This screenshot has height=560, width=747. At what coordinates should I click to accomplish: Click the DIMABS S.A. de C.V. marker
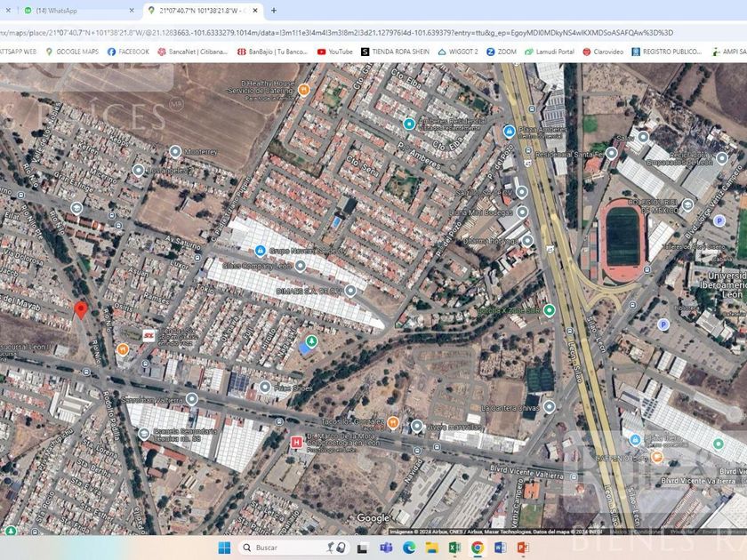point(350,291)
